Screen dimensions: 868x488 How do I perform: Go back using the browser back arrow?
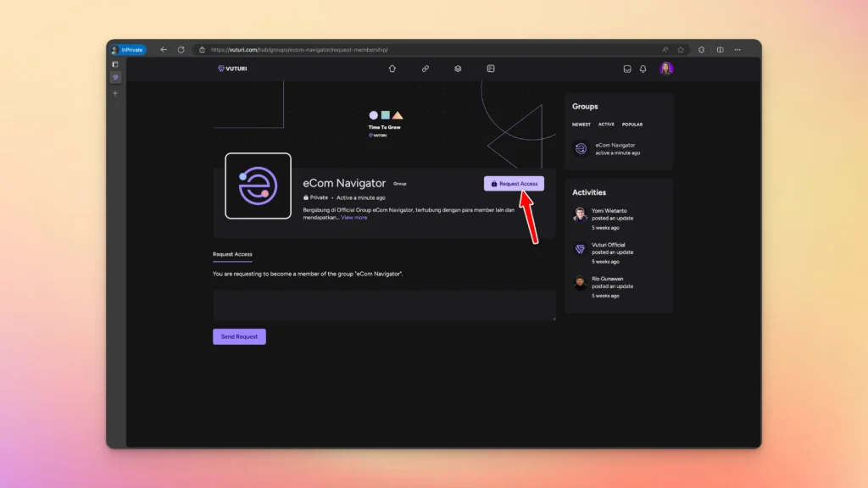pyautogui.click(x=164, y=50)
